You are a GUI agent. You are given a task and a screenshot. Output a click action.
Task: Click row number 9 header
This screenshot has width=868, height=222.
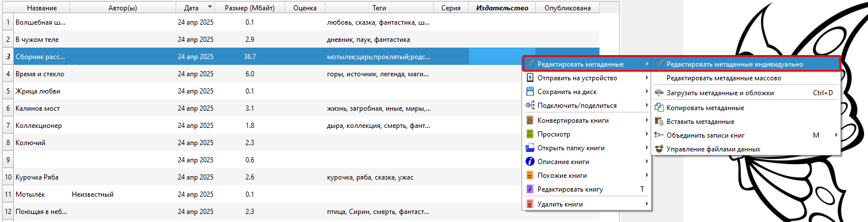click(x=7, y=160)
